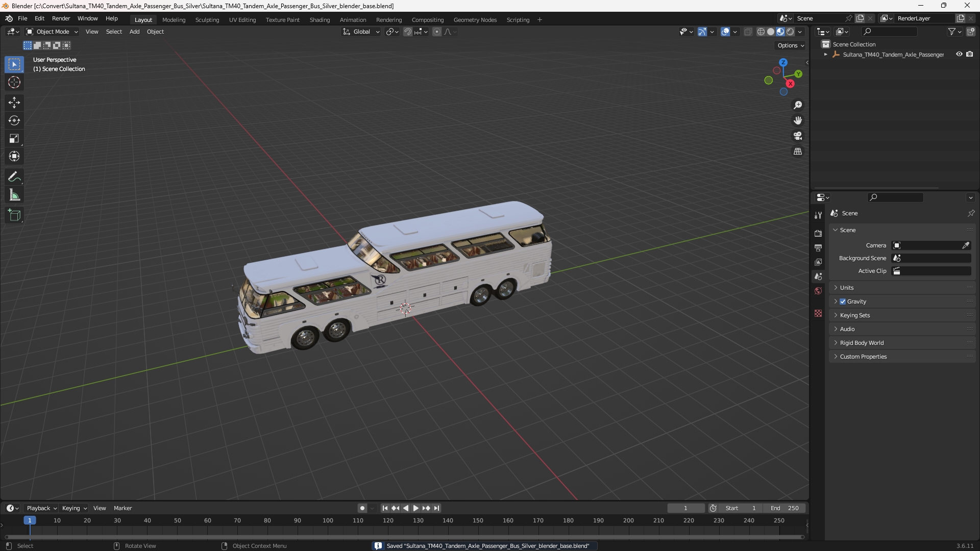The width and height of the screenshot is (980, 551).
Task: Open the timeline Marker menu
Action: coord(122,508)
